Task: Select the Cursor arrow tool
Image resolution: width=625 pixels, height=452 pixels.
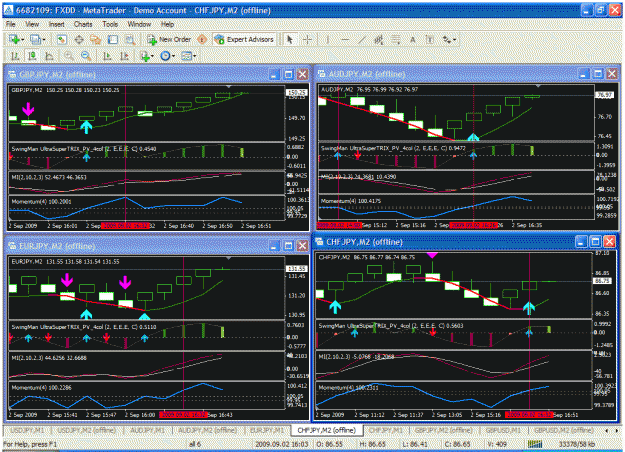Action: (x=290, y=39)
